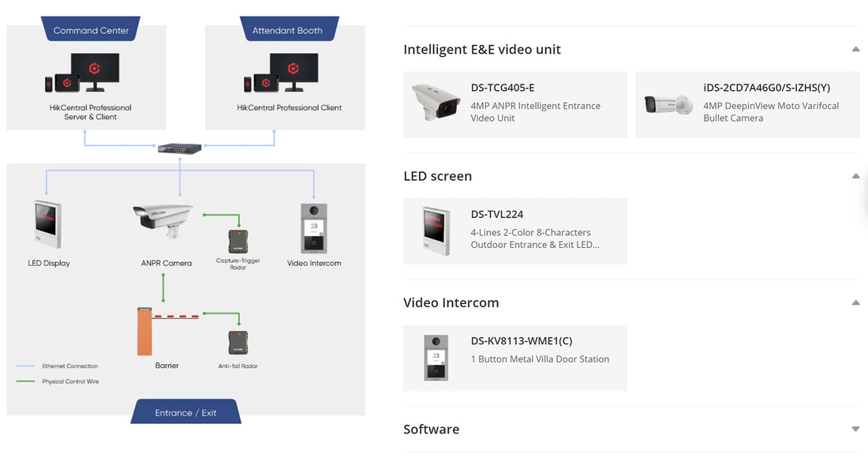868x458 pixels.
Task: Expand the Software section
Action: (x=855, y=430)
